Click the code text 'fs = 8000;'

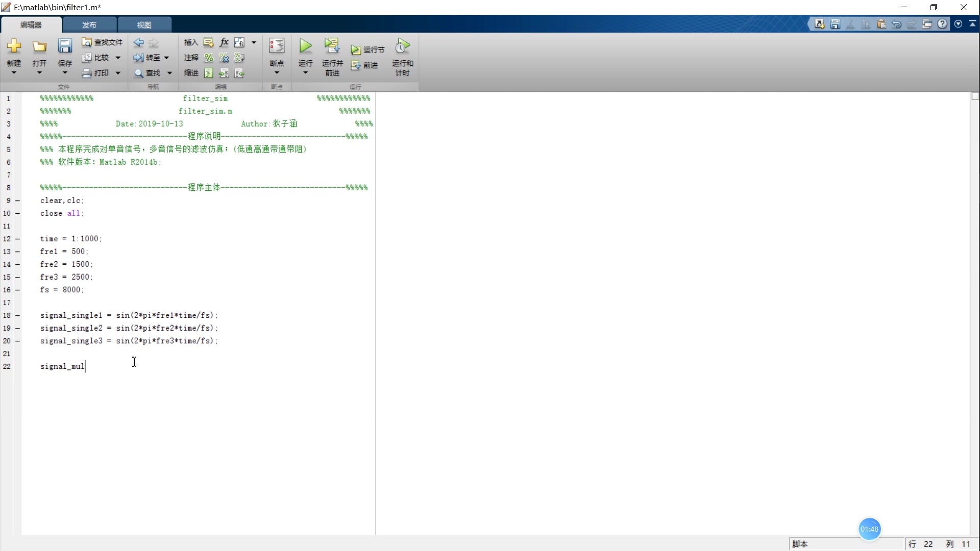pyautogui.click(x=62, y=290)
